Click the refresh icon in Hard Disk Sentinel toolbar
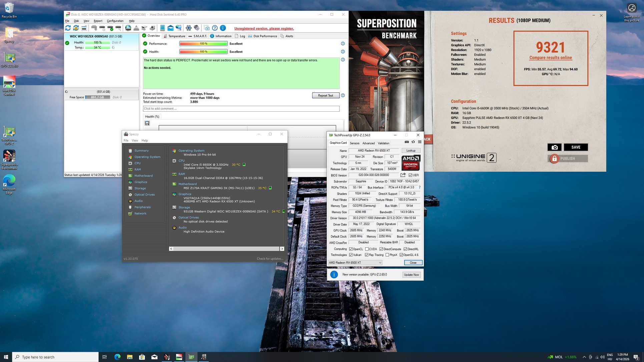The height and width of the screenshot is (362, 644). point(68,28)
